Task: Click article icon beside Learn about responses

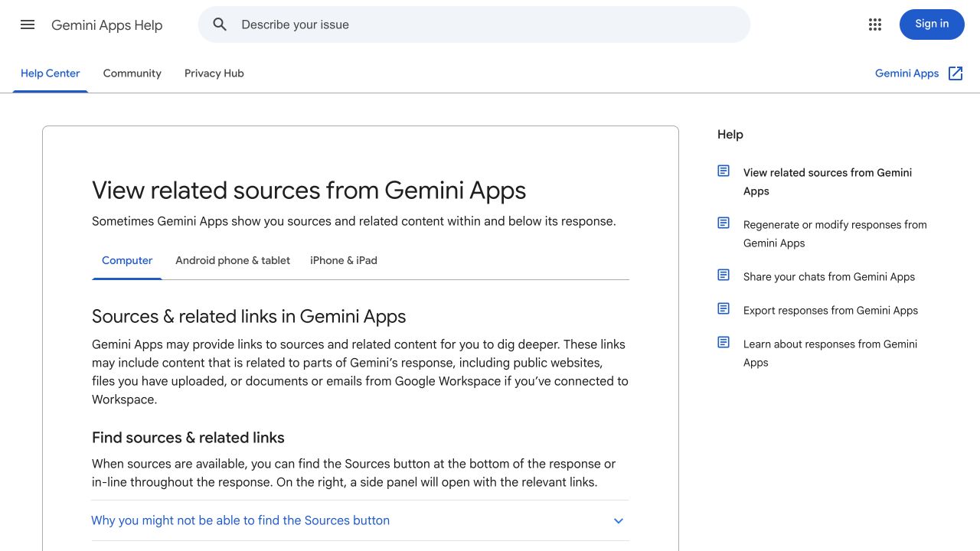Action: (724, 342)
